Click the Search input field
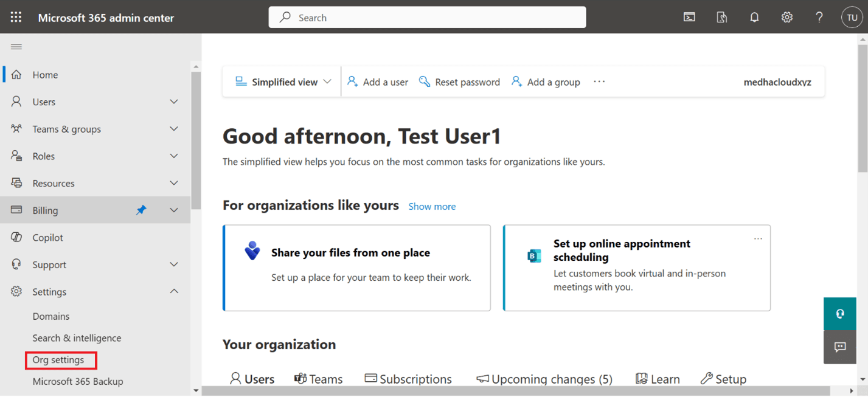 pos(427,17)
